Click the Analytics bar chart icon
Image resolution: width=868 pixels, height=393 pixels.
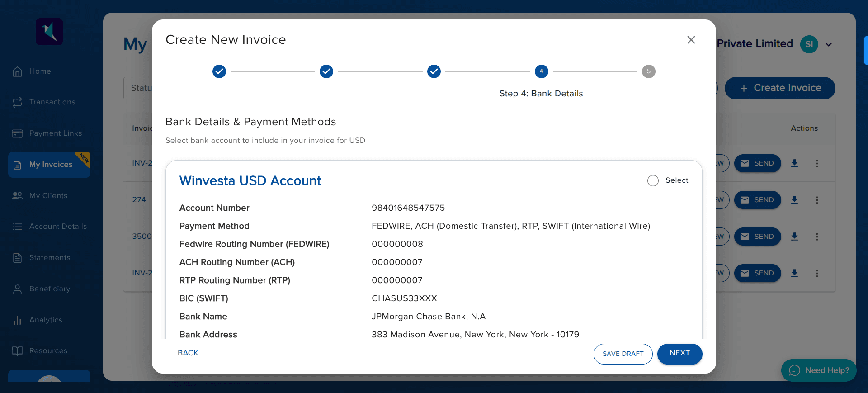coord(17,320)
